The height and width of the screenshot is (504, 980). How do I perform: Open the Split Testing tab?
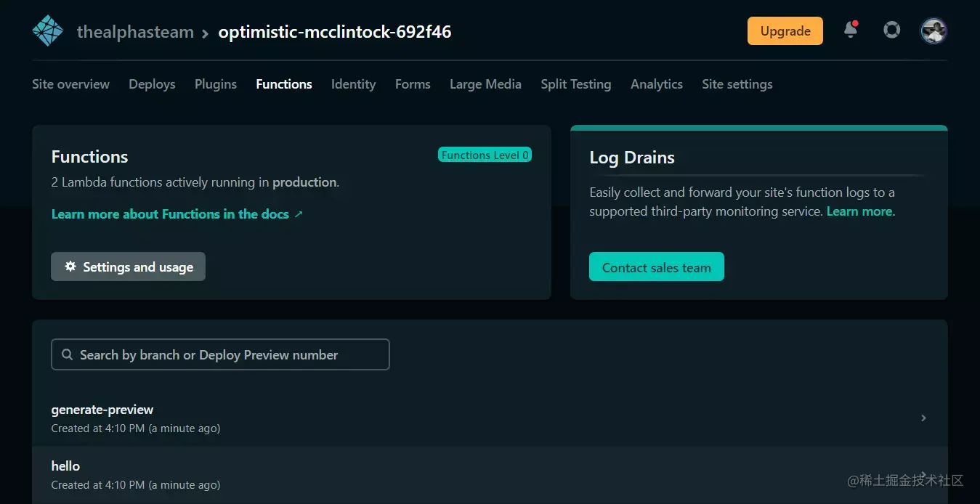(576, 84)
